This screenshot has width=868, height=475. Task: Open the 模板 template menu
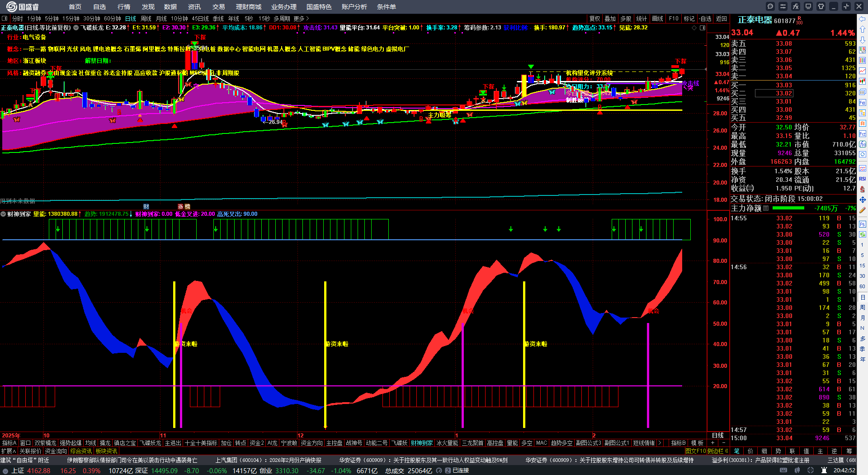click(697, 443)
